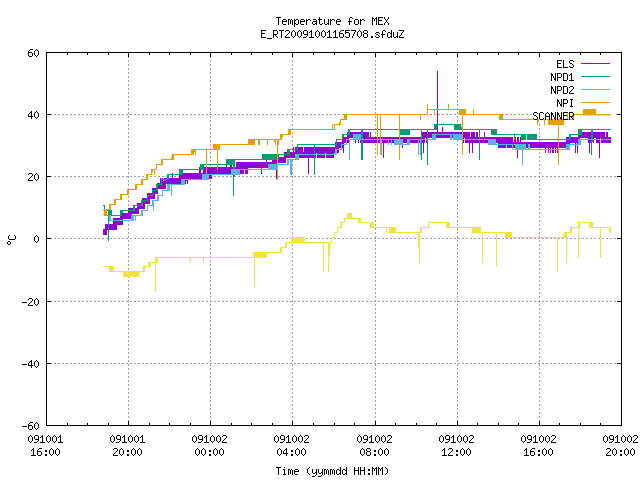The image size is (640, 480).
Task: Click the light blue NPD2 legend line sample
Action: pyautogui.click(x=595, y=89)
